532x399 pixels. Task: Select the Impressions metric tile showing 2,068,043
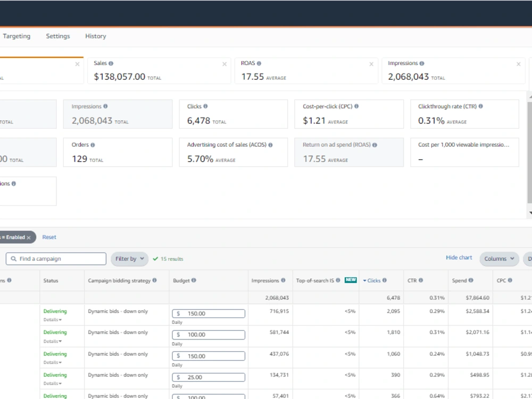pos(118,114)
